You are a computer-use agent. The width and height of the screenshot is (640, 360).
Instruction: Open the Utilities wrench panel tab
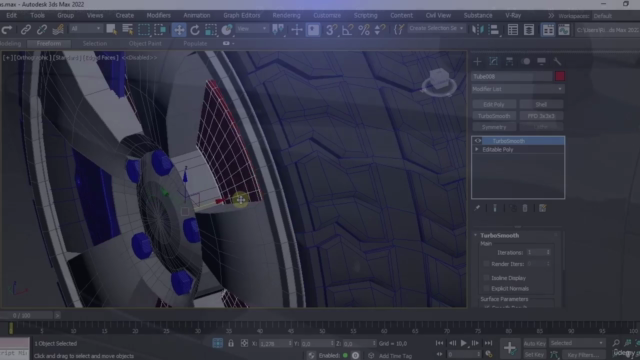(557, 61)
